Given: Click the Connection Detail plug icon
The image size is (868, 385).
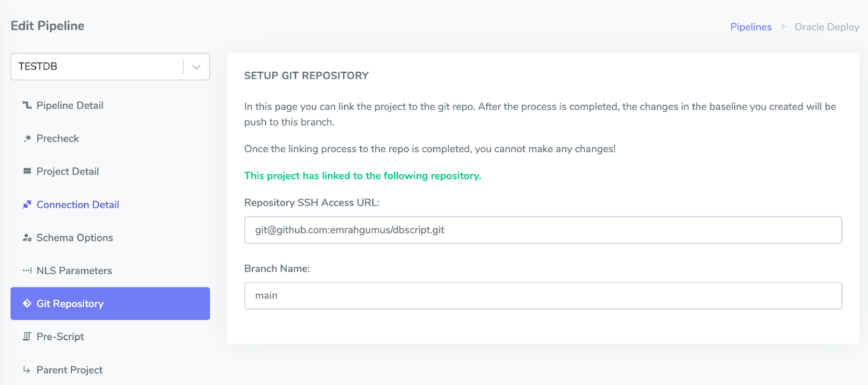Looking at the screenshot, I should pos(27,204).
